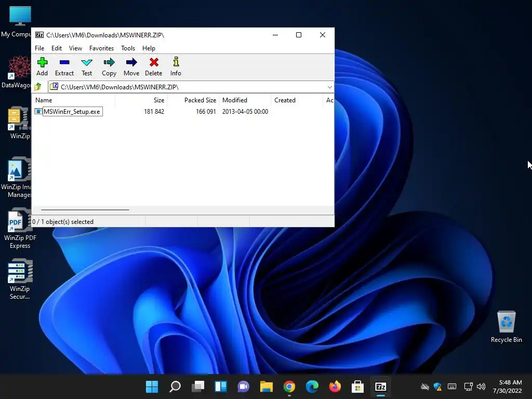Click the volume speaker tray icon
Screen dimensions: 532x399
tap(481, 387)
